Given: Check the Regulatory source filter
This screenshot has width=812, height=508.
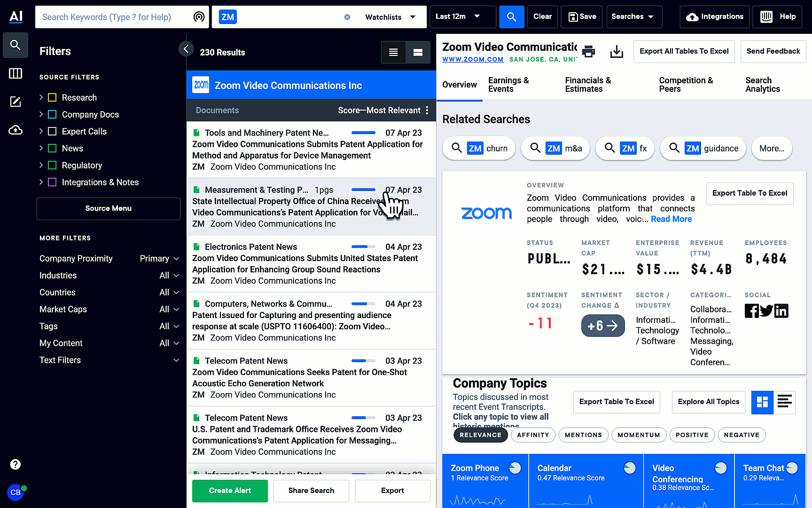Looking at the screenshot, I should (x=52, y=165).
